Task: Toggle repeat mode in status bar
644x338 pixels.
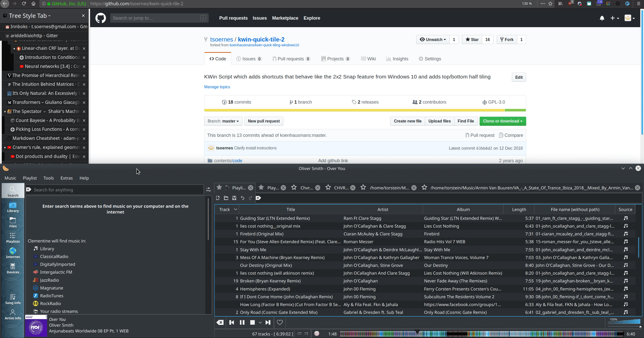Action: click(x=299, y=334)
